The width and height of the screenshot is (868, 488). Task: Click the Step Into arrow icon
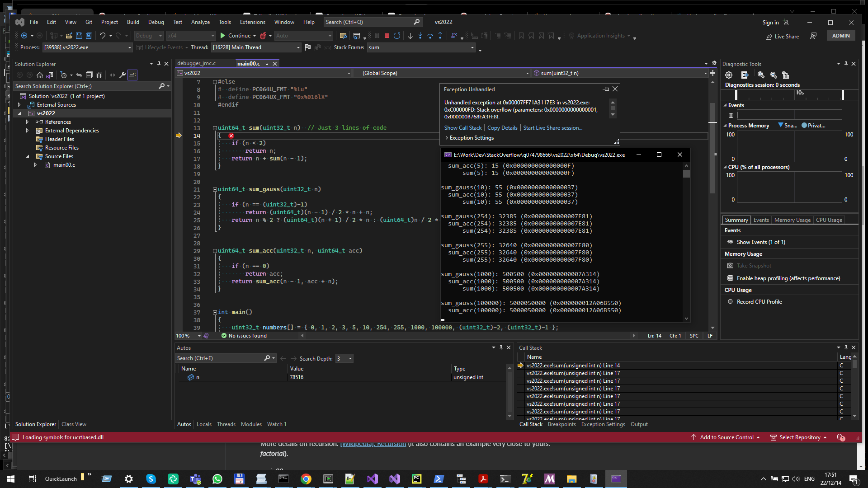click(x=420, y=36)
